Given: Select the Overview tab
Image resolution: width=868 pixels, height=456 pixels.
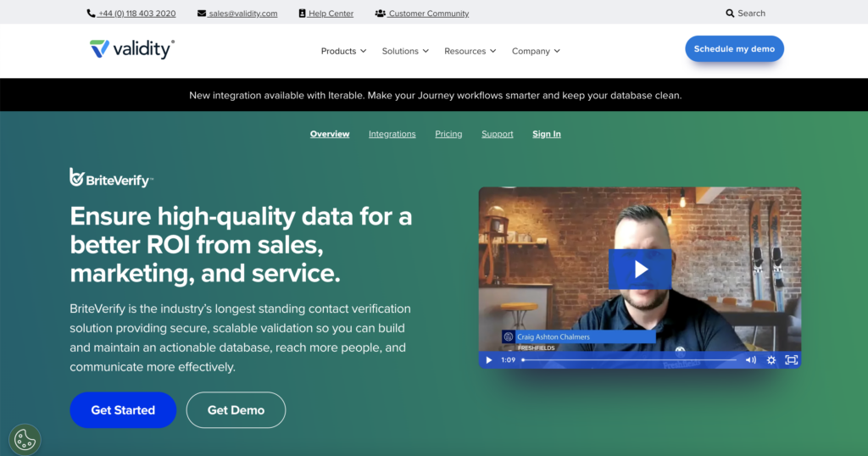Looking at the screenshot, I should (x=330, y=134).
